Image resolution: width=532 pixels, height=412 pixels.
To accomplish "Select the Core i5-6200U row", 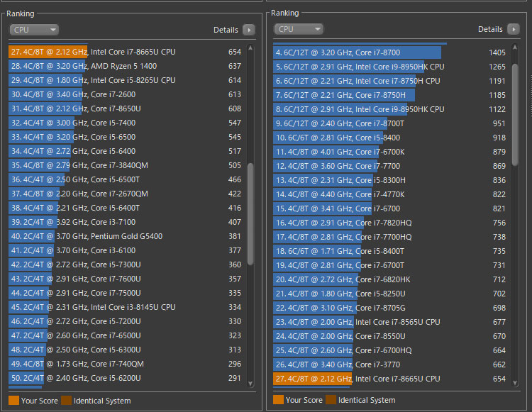I will point(126,378).
